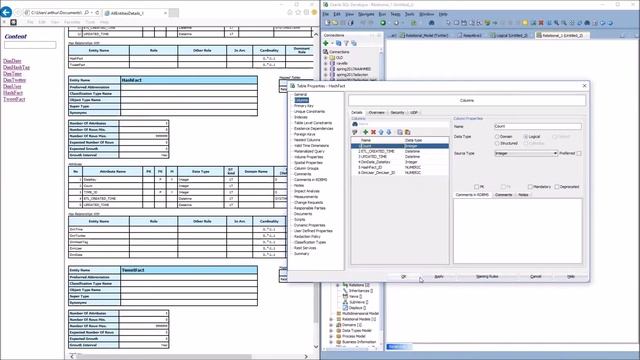The height and width of the screenshot is (360, 640).
Task: Expand OLD folder in Connections tree
Action: click(326, 58)
